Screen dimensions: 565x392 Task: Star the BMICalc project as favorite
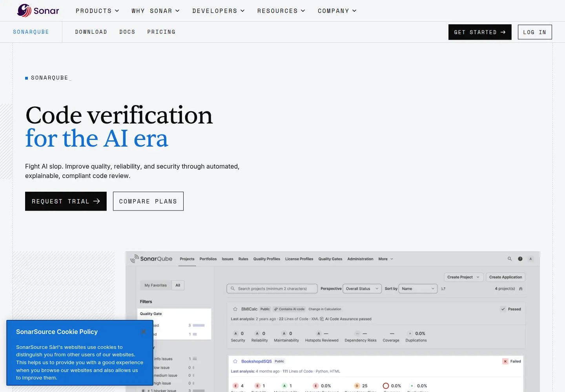tap(235, 309)
